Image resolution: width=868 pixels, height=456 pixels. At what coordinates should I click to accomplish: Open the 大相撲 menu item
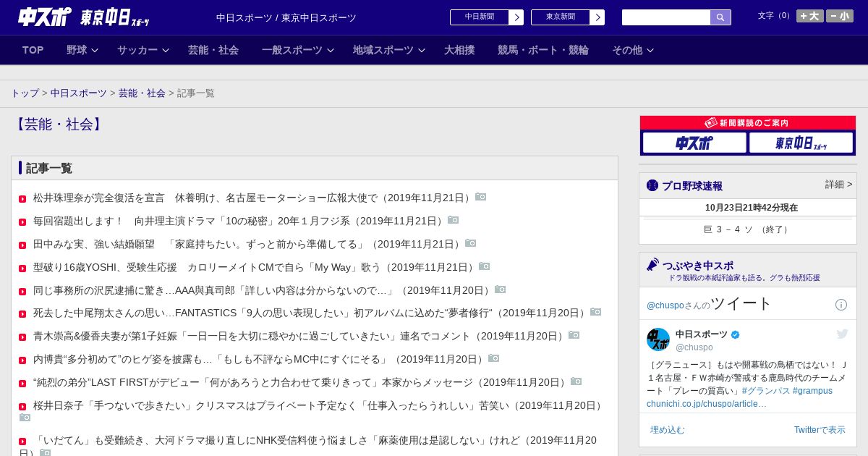click(459, 50)
